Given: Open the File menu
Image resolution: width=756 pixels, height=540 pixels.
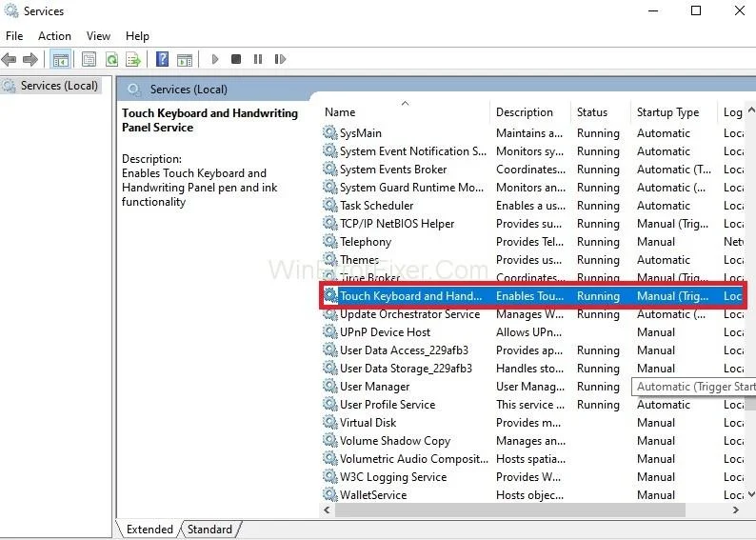Looking at the screenshot, I should pos(14,36).
